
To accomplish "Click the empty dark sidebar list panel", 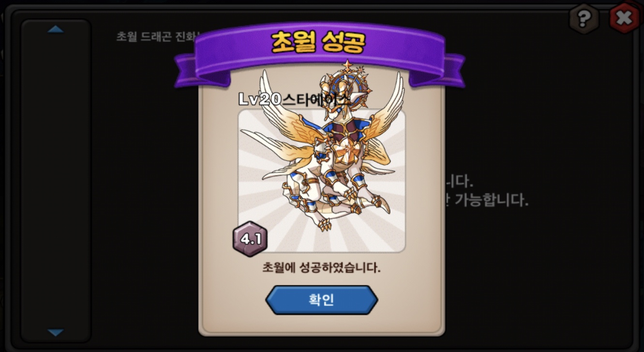I will (x=56, y=181).
